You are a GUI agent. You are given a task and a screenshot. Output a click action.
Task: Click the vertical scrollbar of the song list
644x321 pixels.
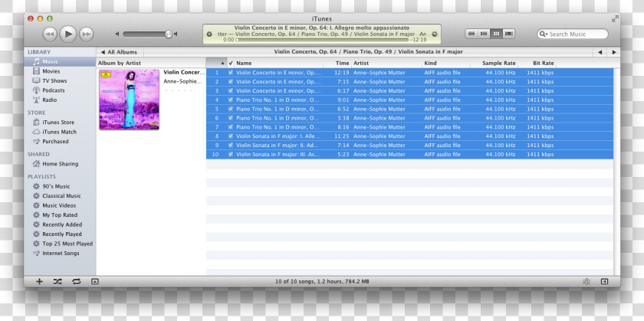pyautogui.click(x=616, y=172)
